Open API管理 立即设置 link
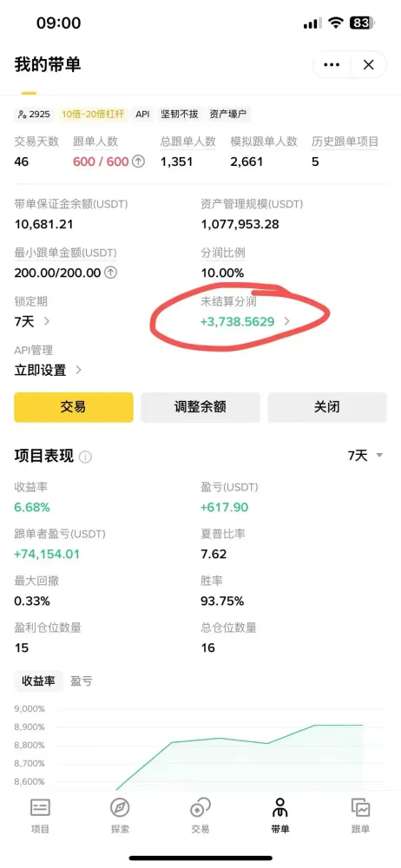Viewport: 401px width, 868px height. click(49, 371)
